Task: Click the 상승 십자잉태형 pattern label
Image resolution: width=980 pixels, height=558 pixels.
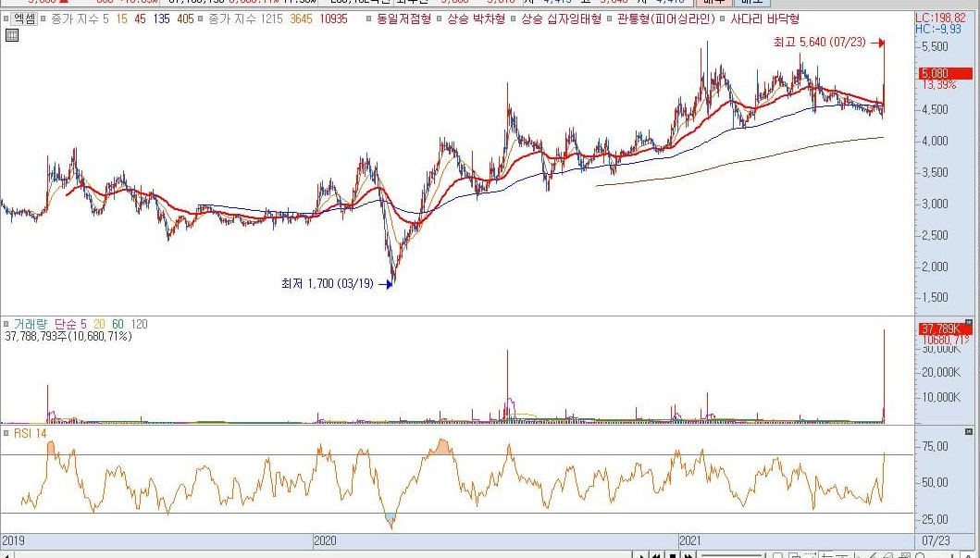Action: click(x=561, y=19)
